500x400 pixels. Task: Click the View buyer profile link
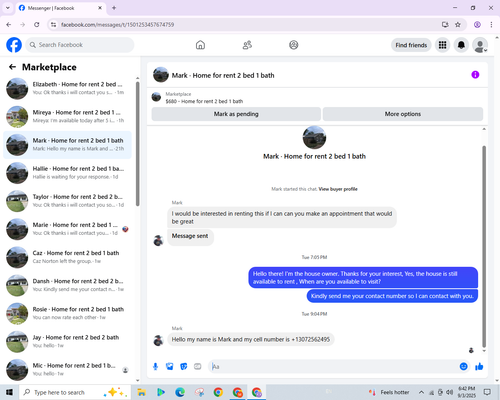pos(338,189)
